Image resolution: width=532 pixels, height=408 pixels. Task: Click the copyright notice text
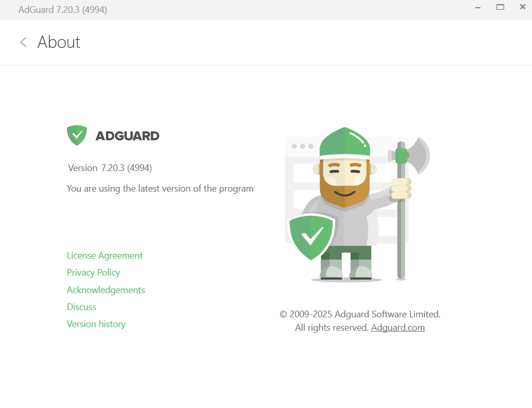(360, 321)
